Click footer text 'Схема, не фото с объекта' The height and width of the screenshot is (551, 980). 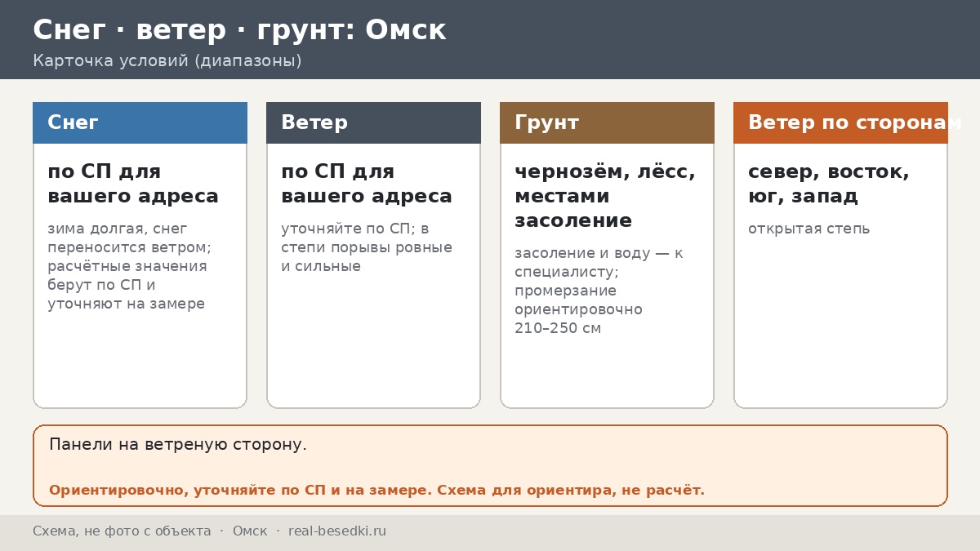click(122, 531)
